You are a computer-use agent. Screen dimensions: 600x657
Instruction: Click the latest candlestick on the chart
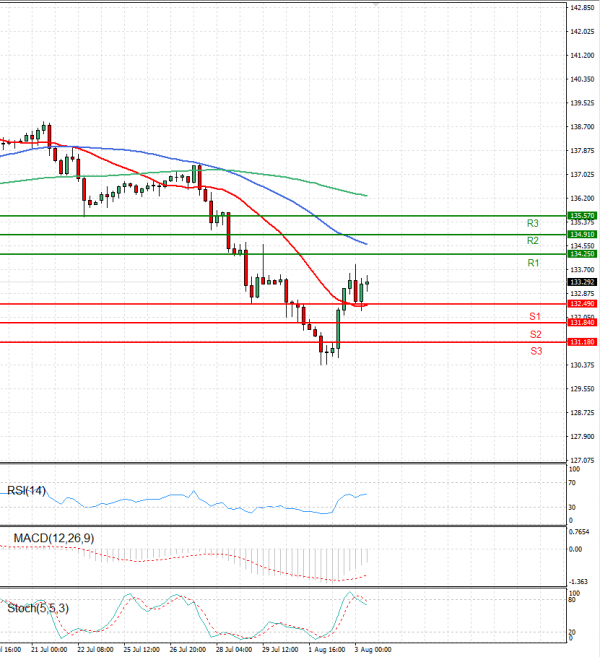(x=367, y=283)
